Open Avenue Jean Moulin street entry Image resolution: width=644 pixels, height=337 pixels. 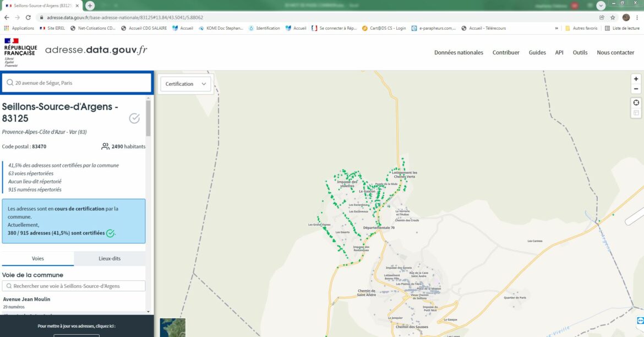coord(26,299)
